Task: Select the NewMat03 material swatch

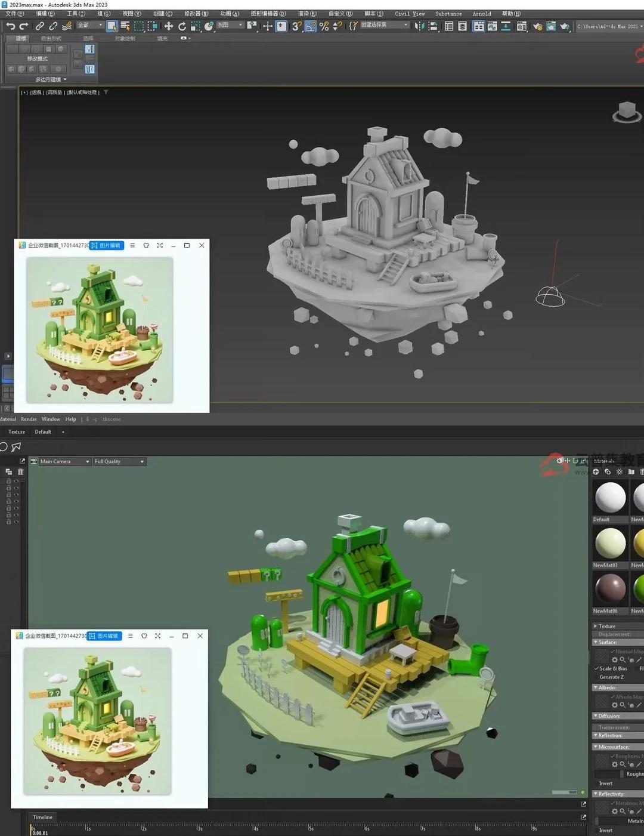Action: tap(610, 543)
